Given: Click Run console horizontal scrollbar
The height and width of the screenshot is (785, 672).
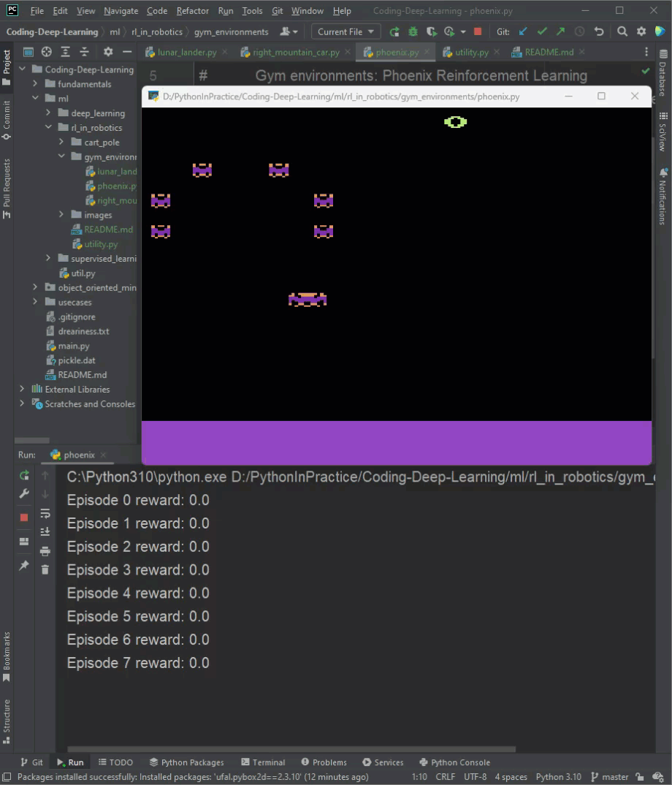Looking at the screenshot, I should click(x=291, y=749).
